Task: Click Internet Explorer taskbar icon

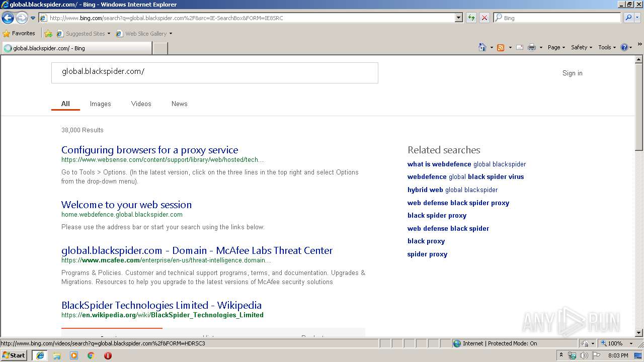Action: [x=40, y=355]
